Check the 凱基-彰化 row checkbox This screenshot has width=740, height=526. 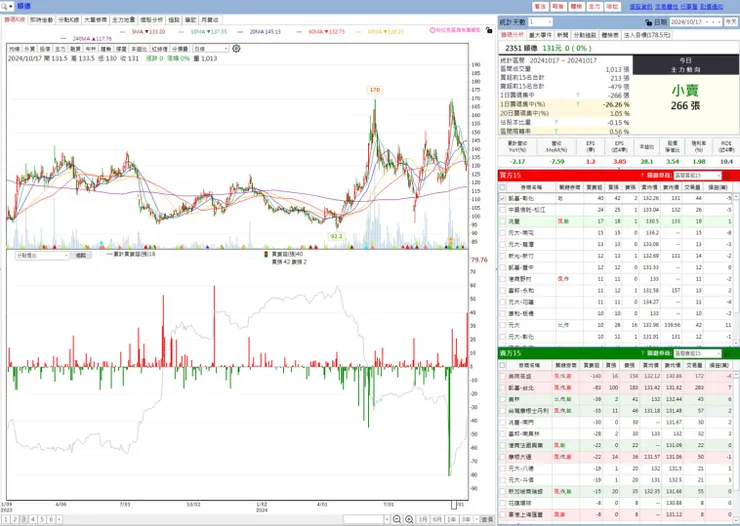[503, 199]
